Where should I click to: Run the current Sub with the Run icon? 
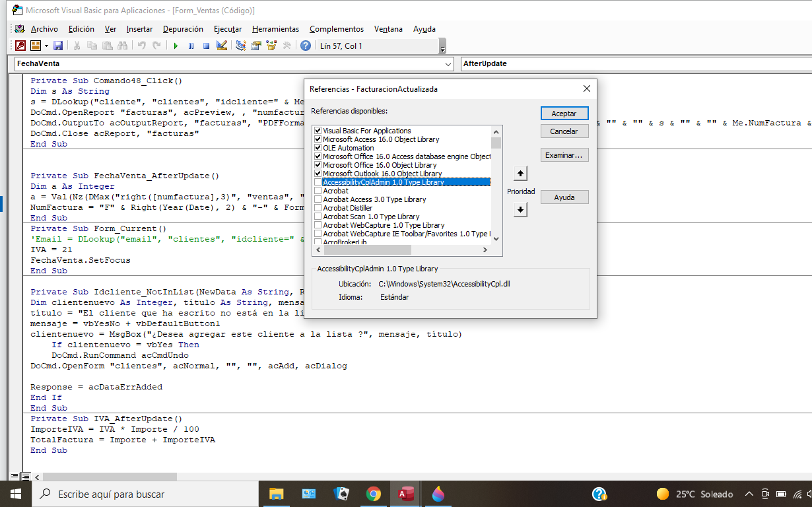click(x=175, y=46)
